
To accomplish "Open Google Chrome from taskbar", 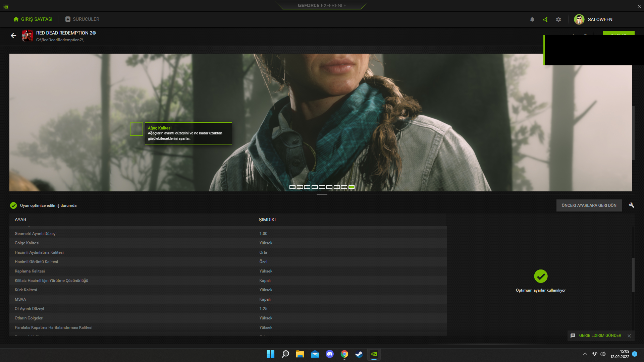I will click(x=344, y=354).
